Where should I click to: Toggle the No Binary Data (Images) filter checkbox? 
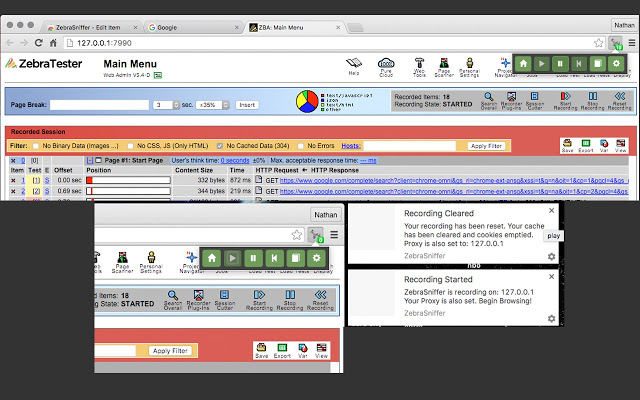coord(36,146)
